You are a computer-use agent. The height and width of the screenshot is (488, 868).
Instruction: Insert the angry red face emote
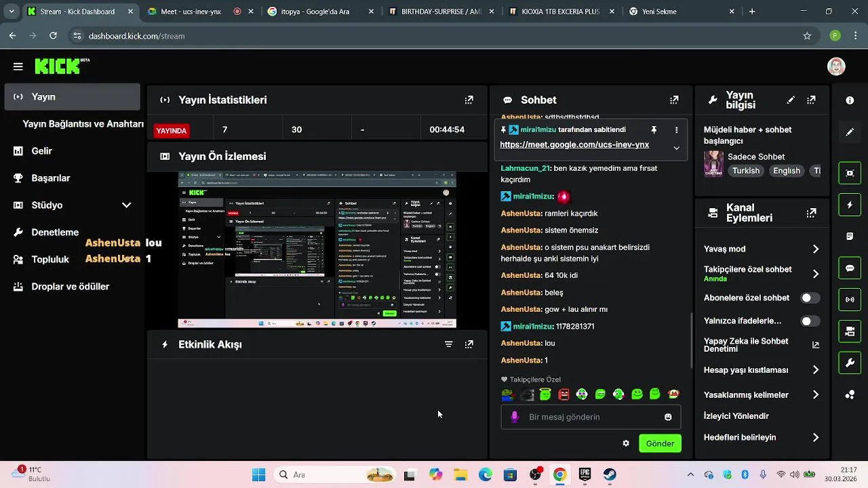tap(564, 394)
